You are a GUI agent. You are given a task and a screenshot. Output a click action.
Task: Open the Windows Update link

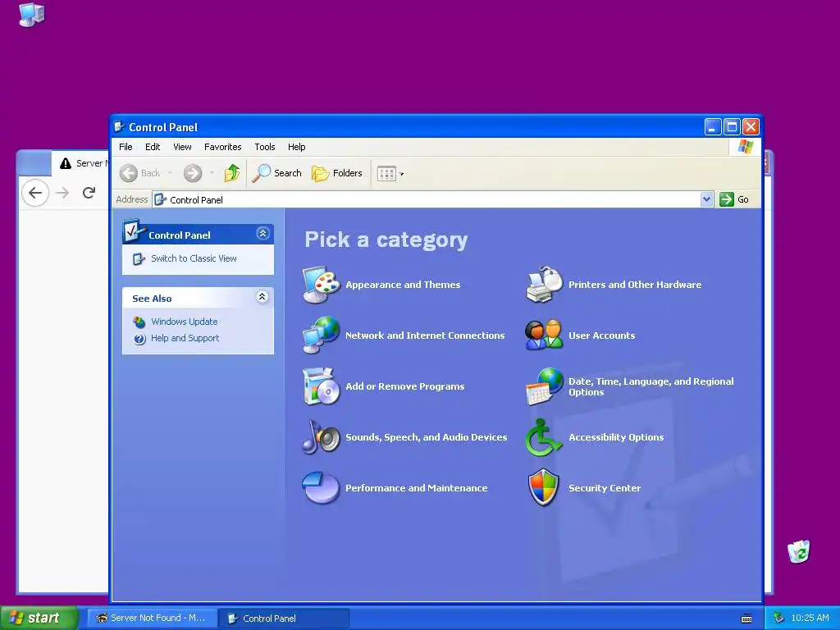pyautogui.click(x=185, y=322)
